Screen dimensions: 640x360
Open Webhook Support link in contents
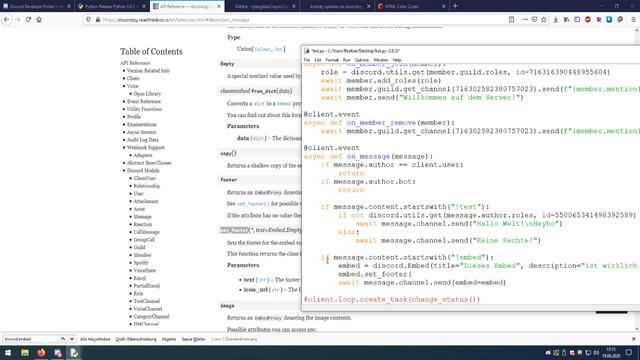click(145, 147)
